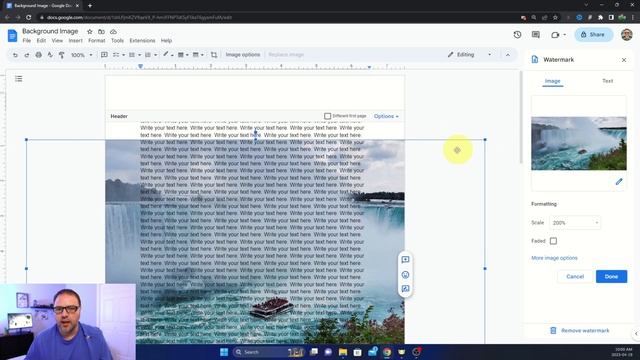
Task: Star the Background Image document
Action: click(90, 31)
